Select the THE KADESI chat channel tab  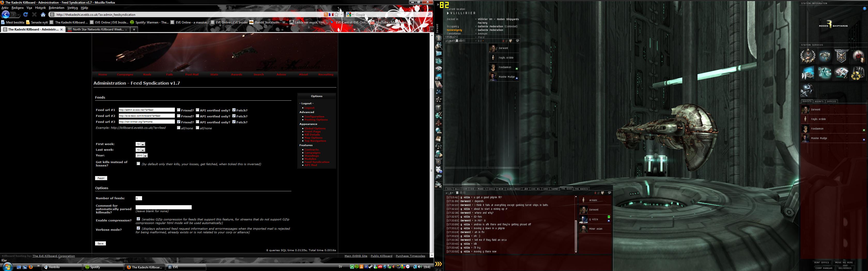582,189
